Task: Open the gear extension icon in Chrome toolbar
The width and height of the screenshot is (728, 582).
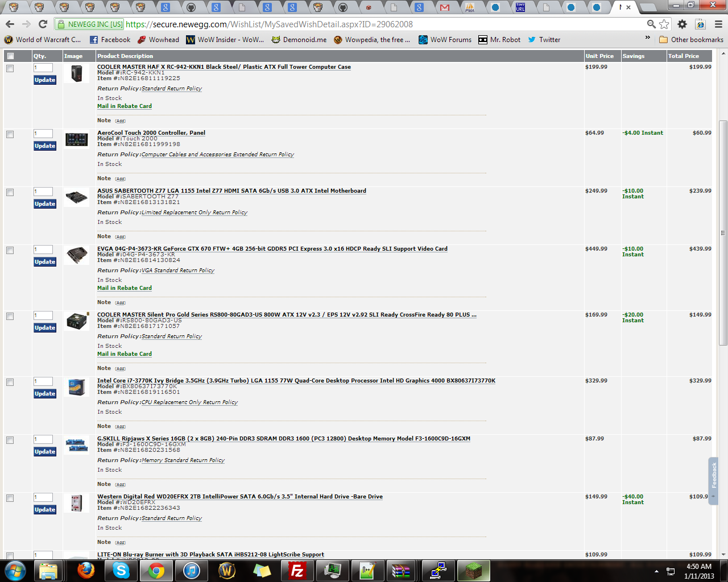Action: coord(682,24)
